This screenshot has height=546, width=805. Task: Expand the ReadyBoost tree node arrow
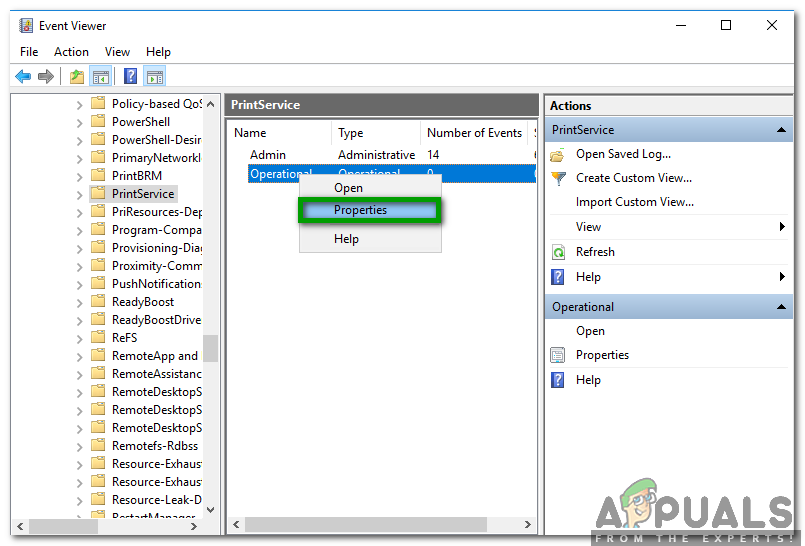coord(80,302)
